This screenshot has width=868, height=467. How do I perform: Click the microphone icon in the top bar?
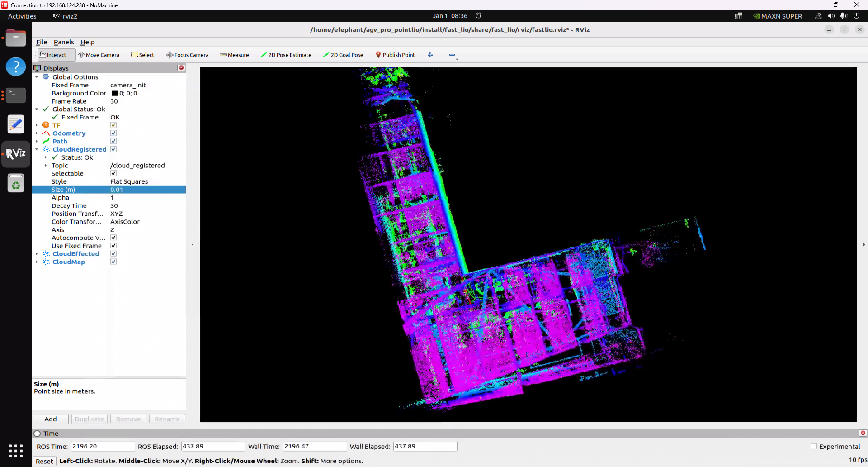pos(844,16)
